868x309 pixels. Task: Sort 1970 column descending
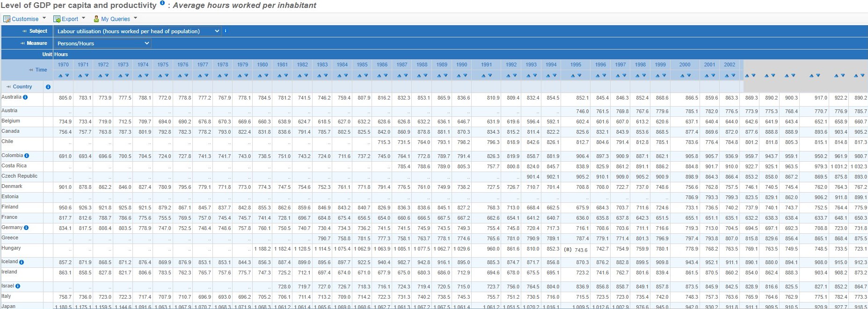(67, 76)
